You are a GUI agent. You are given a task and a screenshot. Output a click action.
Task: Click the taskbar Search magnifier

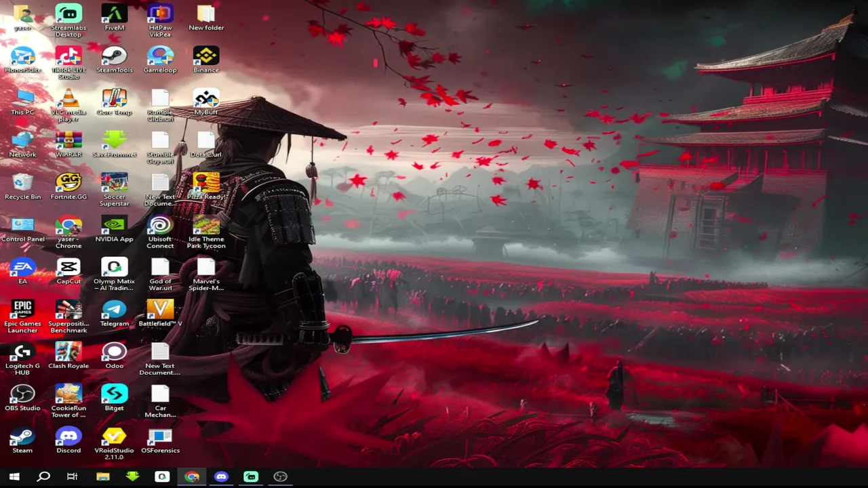click(x=43, y=476)
